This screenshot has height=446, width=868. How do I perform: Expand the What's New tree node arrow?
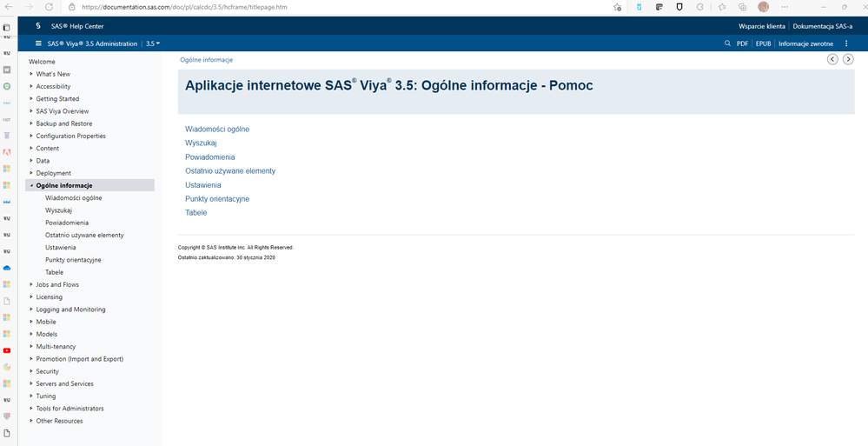click(x=31, y=74)
